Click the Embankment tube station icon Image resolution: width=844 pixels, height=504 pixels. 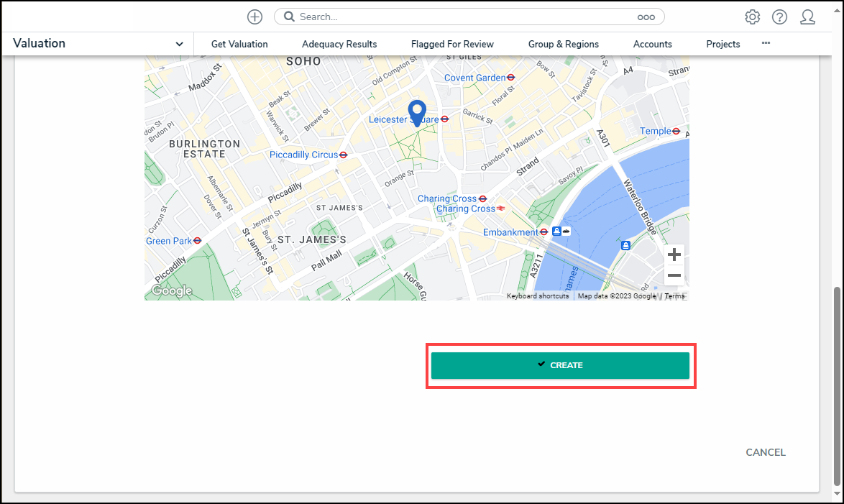pyautogui.click(x=543, y=232)
